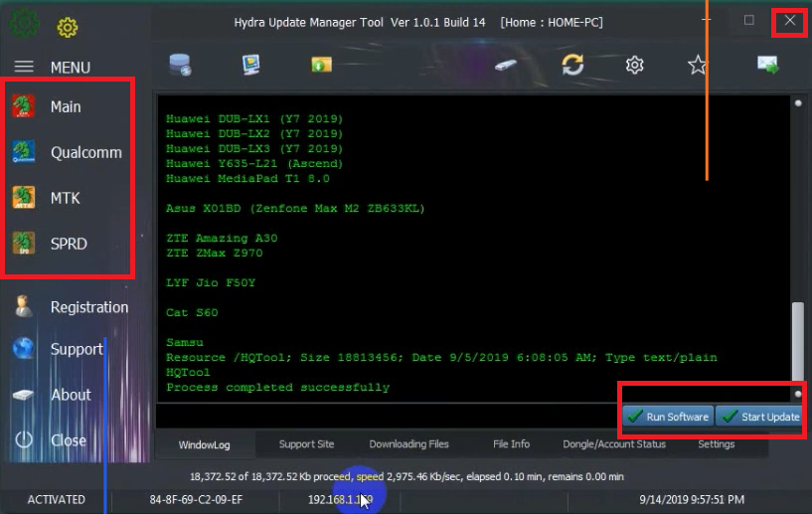Click log line LYF Jio F50Y
Image resolution: width=812 pixels, height=514 pixels.
pos(211,283)
